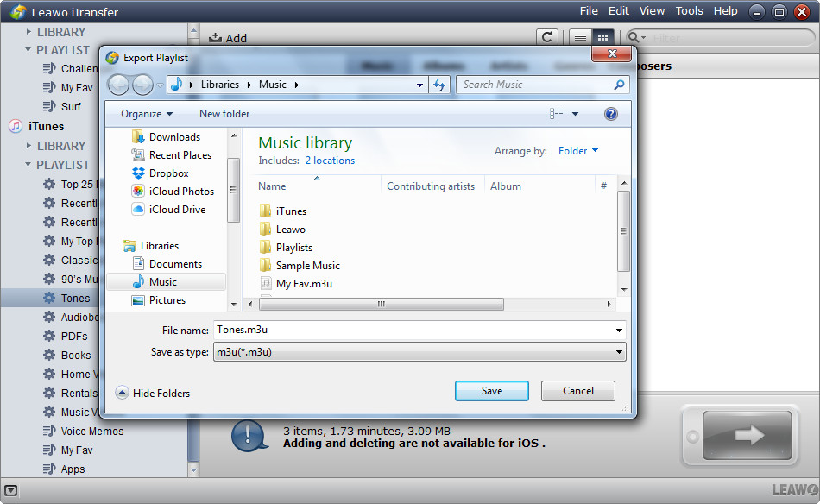Viewport: 820px width, 504px height.
Task: Select the Apps playlist in sidebar
Action: (x=73, y=469)
